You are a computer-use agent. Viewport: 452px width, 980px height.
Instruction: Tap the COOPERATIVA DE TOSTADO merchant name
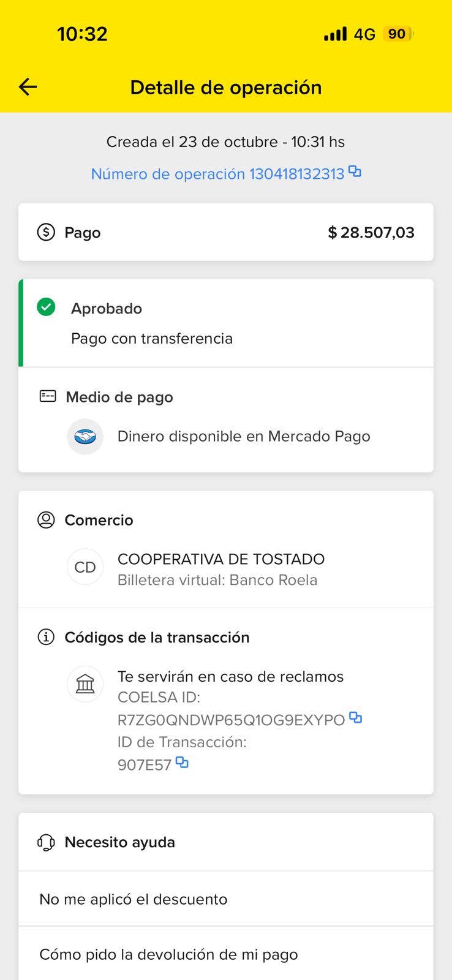click(x=220, y=559)
